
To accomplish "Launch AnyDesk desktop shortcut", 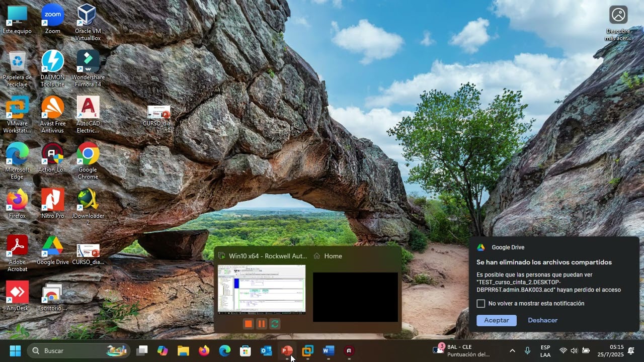I will [x=17, y=297].
